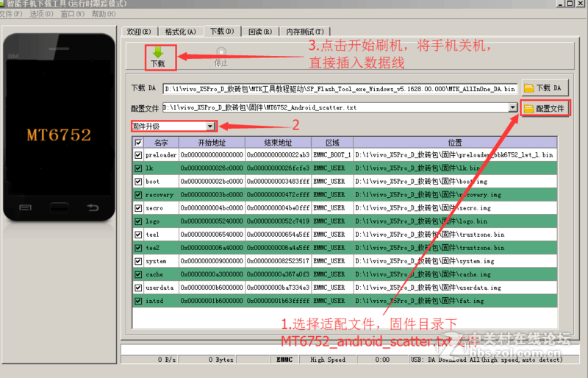Click the 'secro' partition name
588x378 pixels.
154,208
